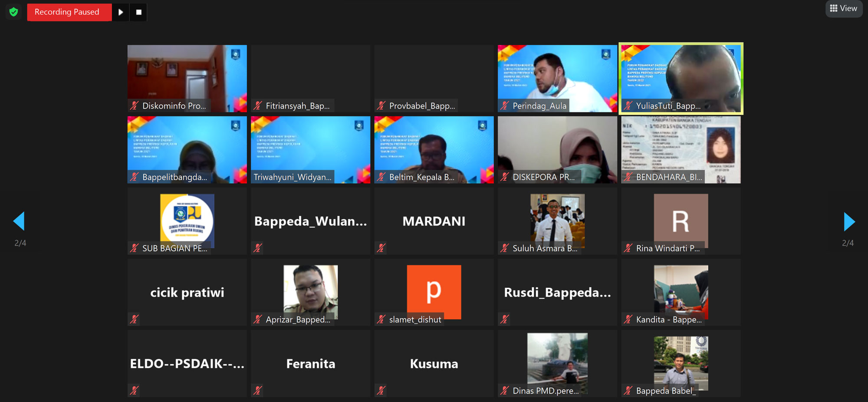Click muted mic icon on Kusuma tile
Screen dimensions: 868x402
381,390
